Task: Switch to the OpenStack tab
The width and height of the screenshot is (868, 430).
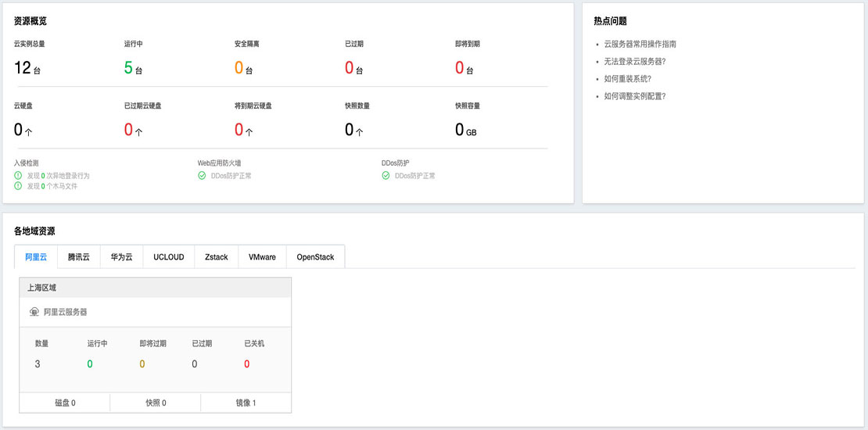Action: 315,257
